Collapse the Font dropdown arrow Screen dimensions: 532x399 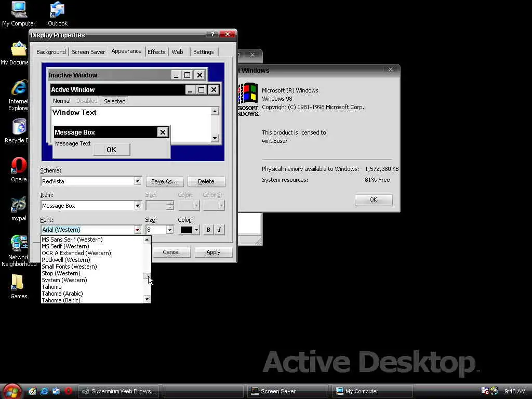pos(137,230)
